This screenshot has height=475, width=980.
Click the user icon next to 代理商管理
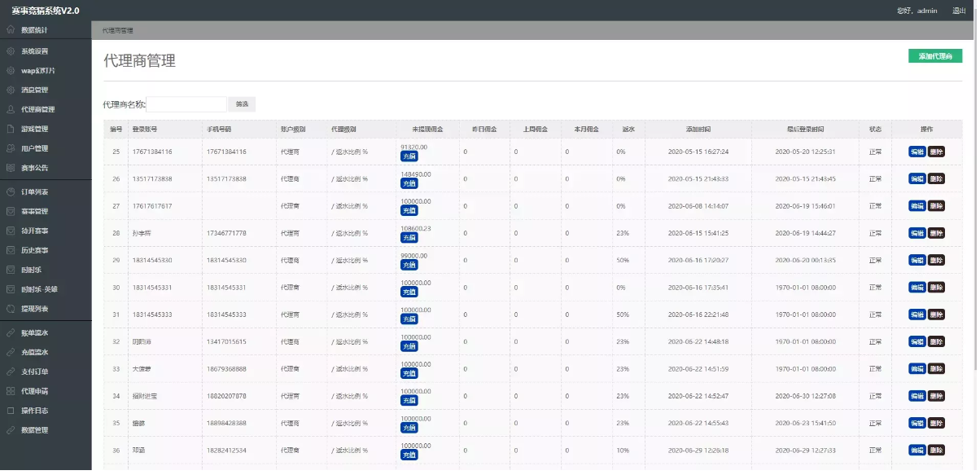click(11, 110)
